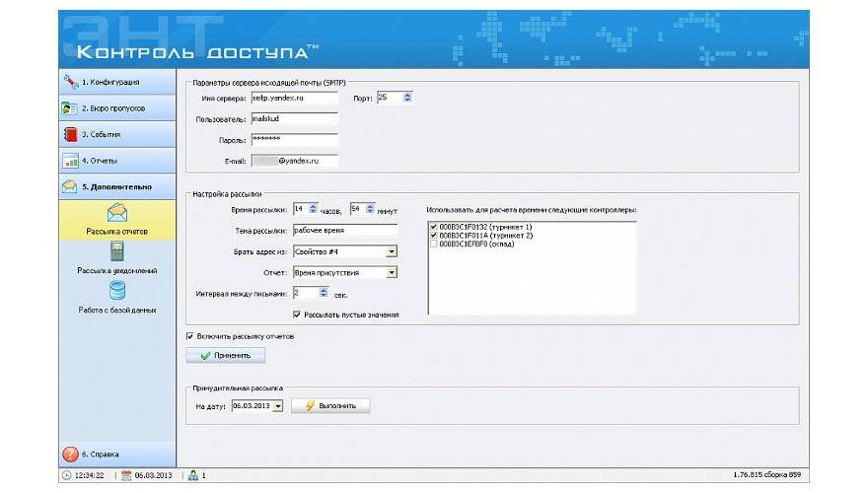The height and width of the screenshot is (493, 868).
Task: Open the На дату date picker dropdown
Action: 277,405
